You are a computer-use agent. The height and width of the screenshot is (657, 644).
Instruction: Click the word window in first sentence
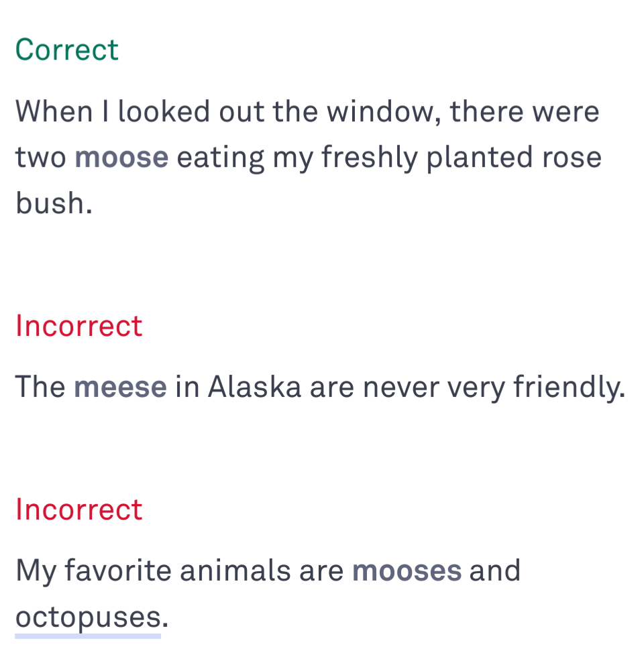point(381,111)
